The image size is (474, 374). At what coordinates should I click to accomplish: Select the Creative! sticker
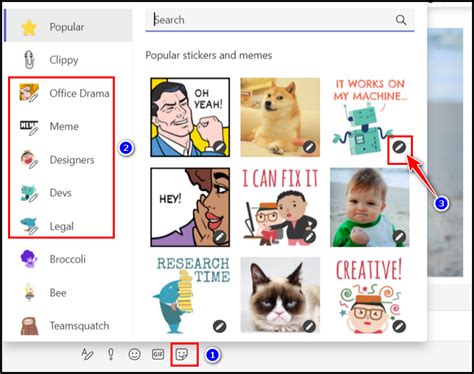click(370, 295)
